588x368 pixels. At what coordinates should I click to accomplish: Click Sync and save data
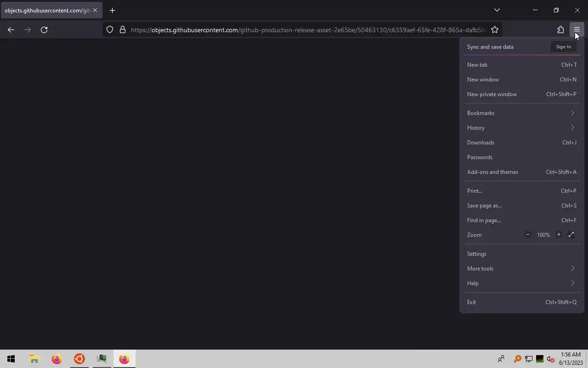tap(490, 47)
